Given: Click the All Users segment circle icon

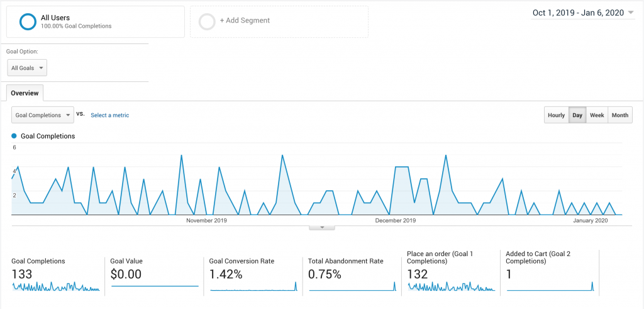Looking at the screenshot, I should pos(28,21).
